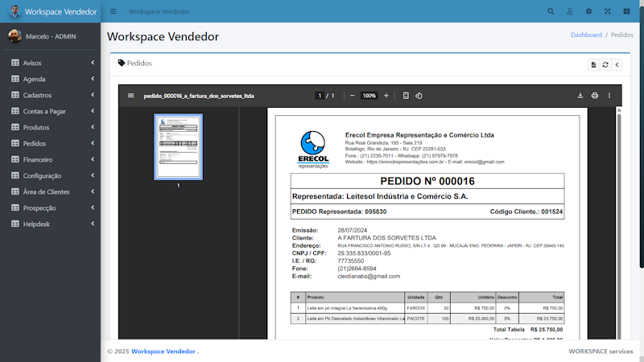Click the Produtos sidebar grid icon

(15, 127)
